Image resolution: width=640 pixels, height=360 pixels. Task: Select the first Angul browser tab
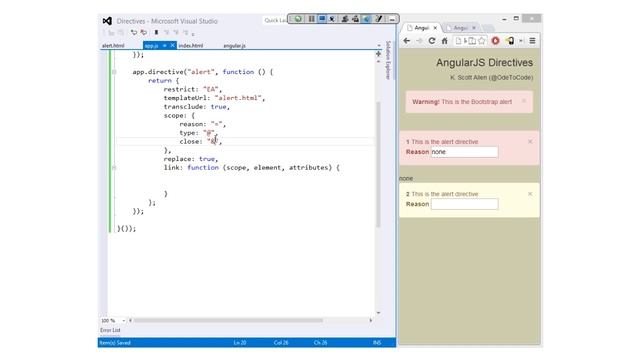point(421,28)
